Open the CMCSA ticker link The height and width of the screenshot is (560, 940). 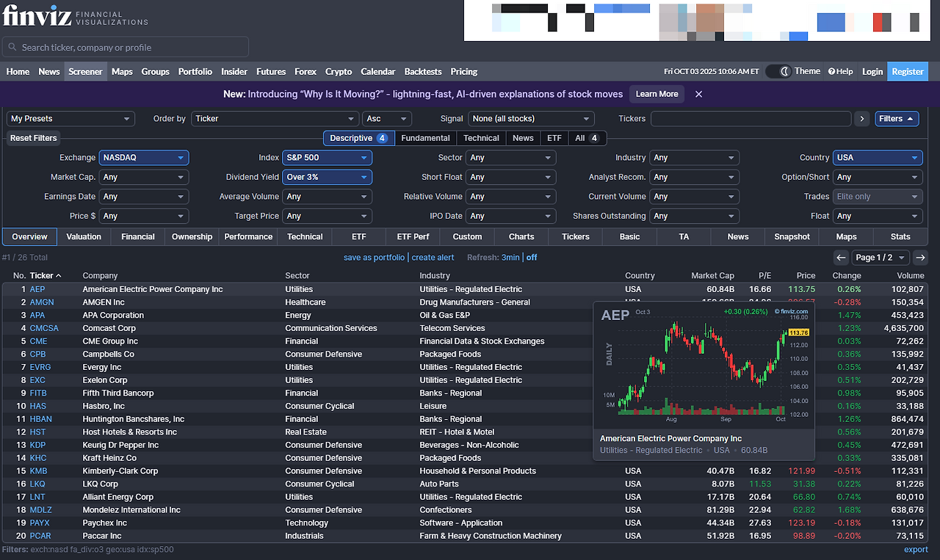(44, 328)
